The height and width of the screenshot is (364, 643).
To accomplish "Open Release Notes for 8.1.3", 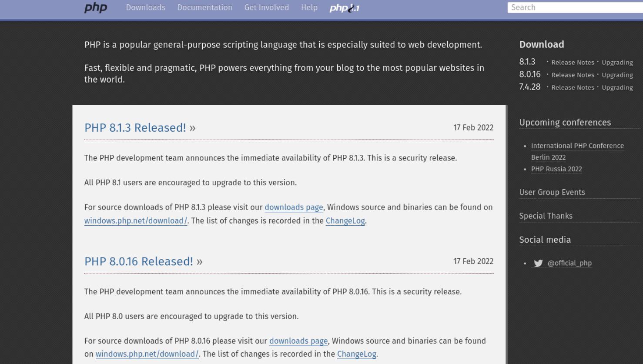I will coord(573,63).
